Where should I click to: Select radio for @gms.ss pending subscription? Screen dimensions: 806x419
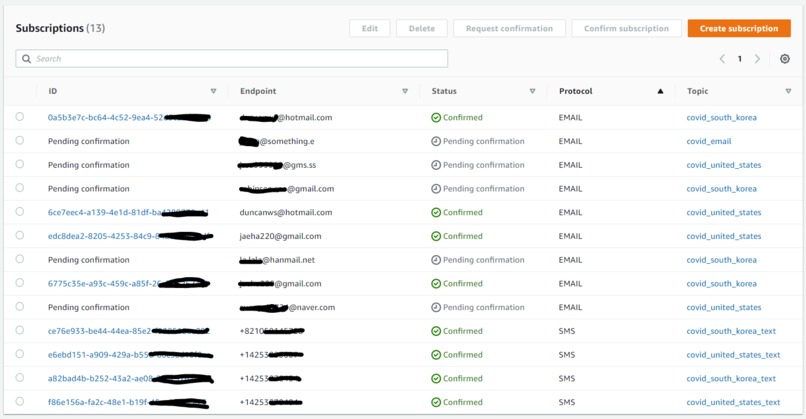[20, 163]
